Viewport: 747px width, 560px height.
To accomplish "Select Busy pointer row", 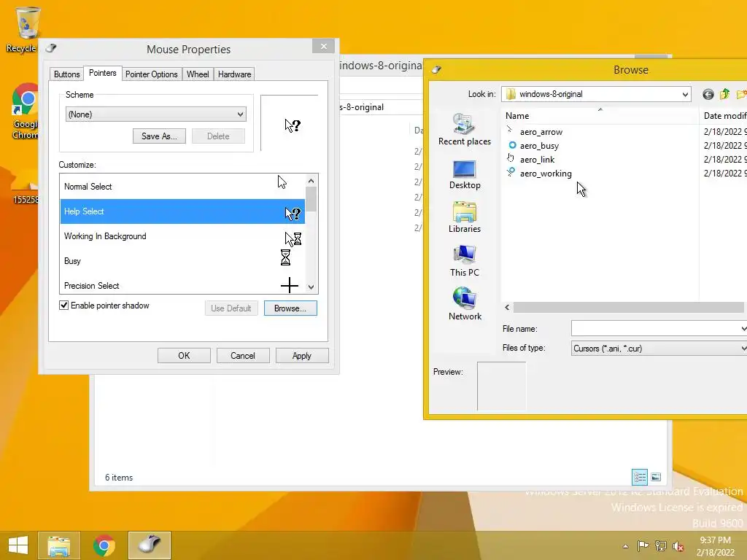I will point(182,261).
